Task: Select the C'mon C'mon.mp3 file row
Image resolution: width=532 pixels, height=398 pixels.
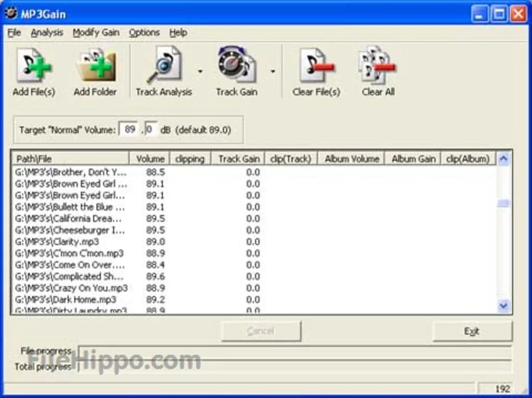Action: tap(255, 254)
